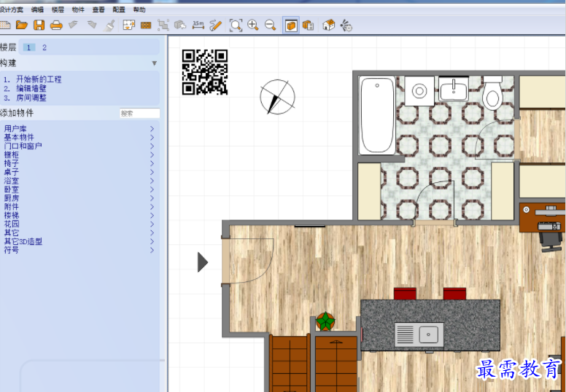Screen dimensions: 566x392
Task: Open the 配置 menu
Action: 119,9
